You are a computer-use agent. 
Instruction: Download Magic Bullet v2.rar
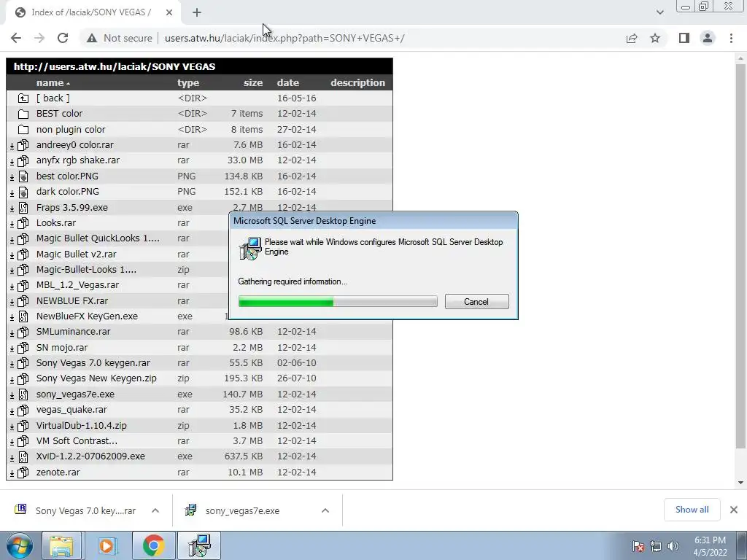(x=76, y=254)
